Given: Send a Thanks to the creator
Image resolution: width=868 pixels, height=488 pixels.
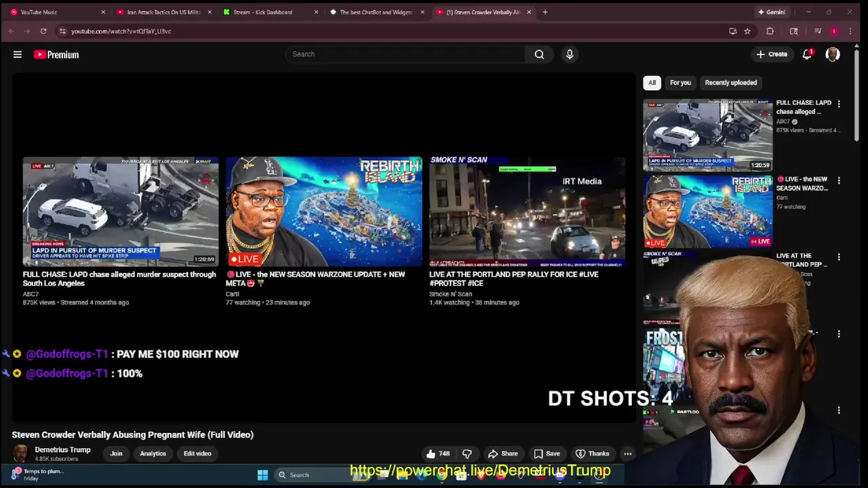Looking at the screenshot, I should [x=592, y=453].
